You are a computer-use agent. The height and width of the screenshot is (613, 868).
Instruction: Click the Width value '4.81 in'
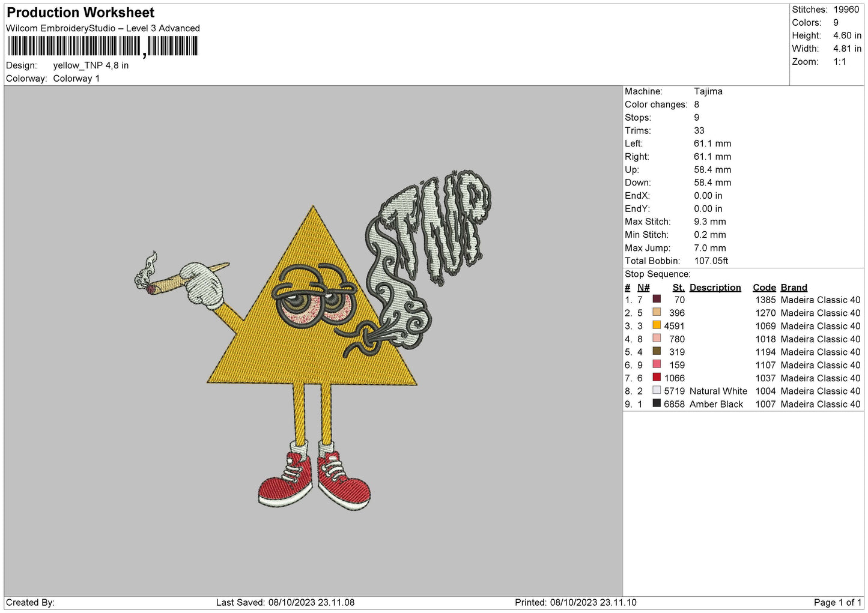[847, 49]
